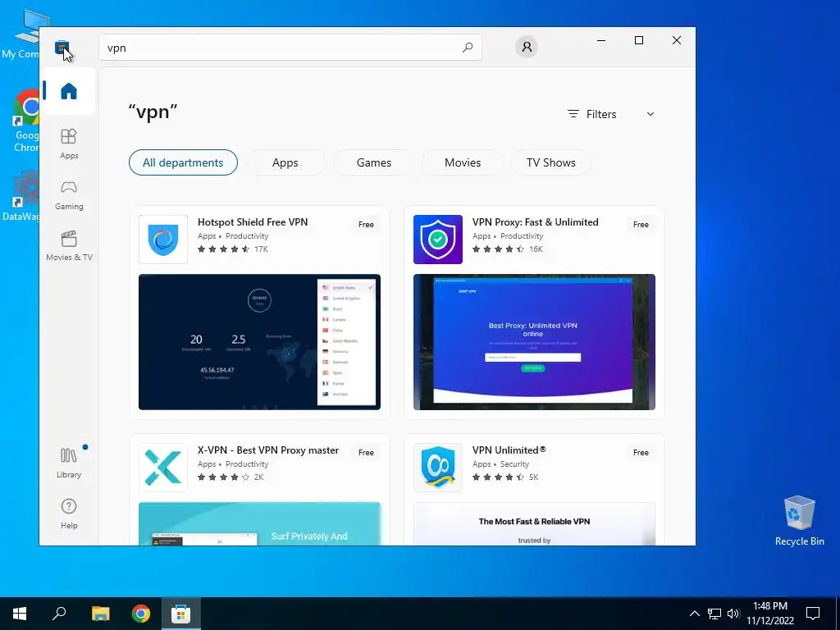Click the Free button for VPN Unlimited
Screen dimensions: 840x630
click(x=641, y=453)
